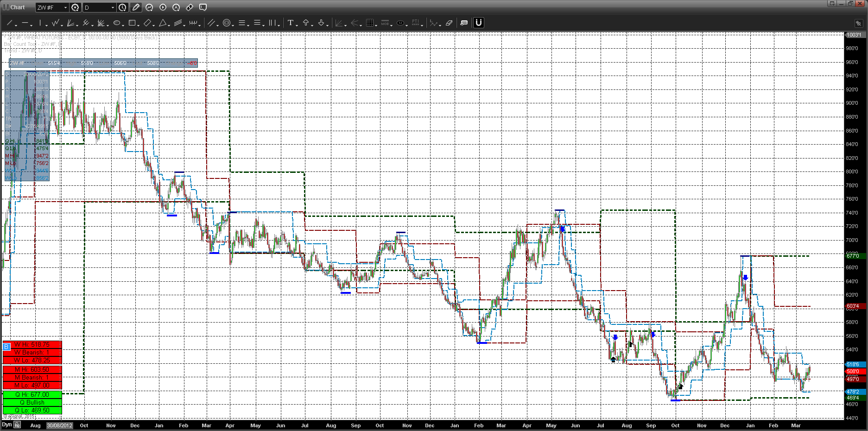Click the Chart window title
Viewport: 868px width, 431px height.
tap(18, 7)
